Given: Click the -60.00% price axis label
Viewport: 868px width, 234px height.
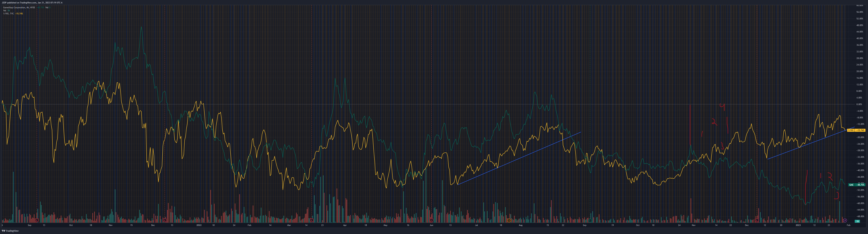Looking at the screenshot, I should point(860,203).
